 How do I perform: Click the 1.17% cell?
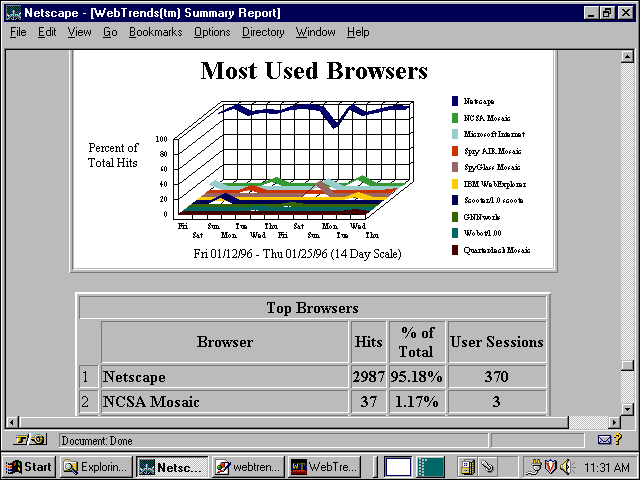click(417, 402)
